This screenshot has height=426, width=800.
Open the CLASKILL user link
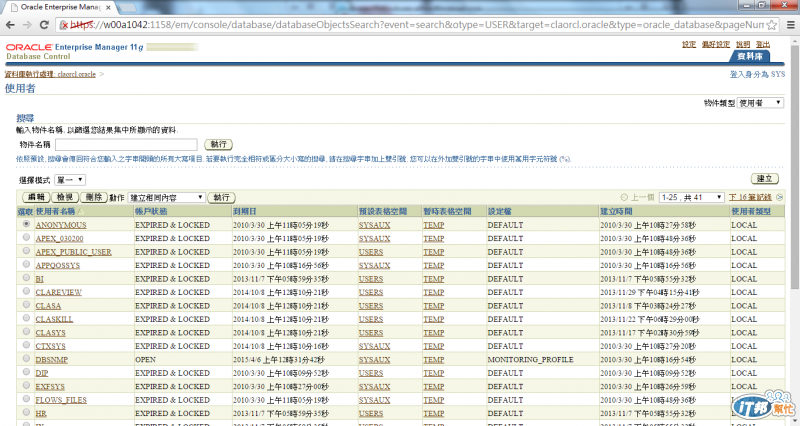54,319
